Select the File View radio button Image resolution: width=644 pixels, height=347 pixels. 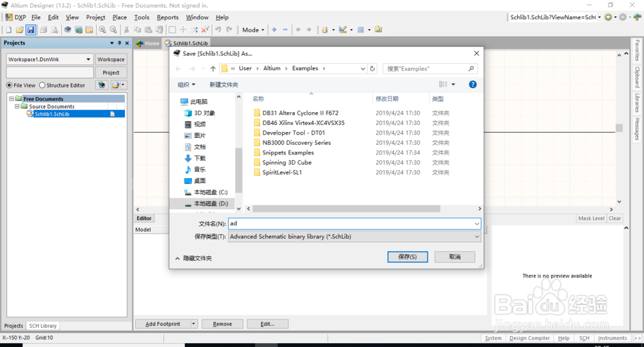[9, 85]
